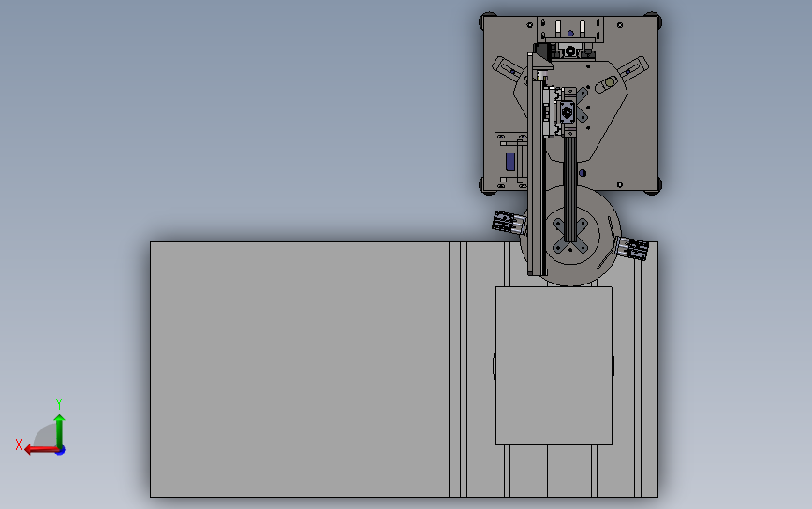The height and width of the screenshot is (509, 812).
Task: Select the bottom-right rubber foot of square base
Action: [x=654, y=186]
